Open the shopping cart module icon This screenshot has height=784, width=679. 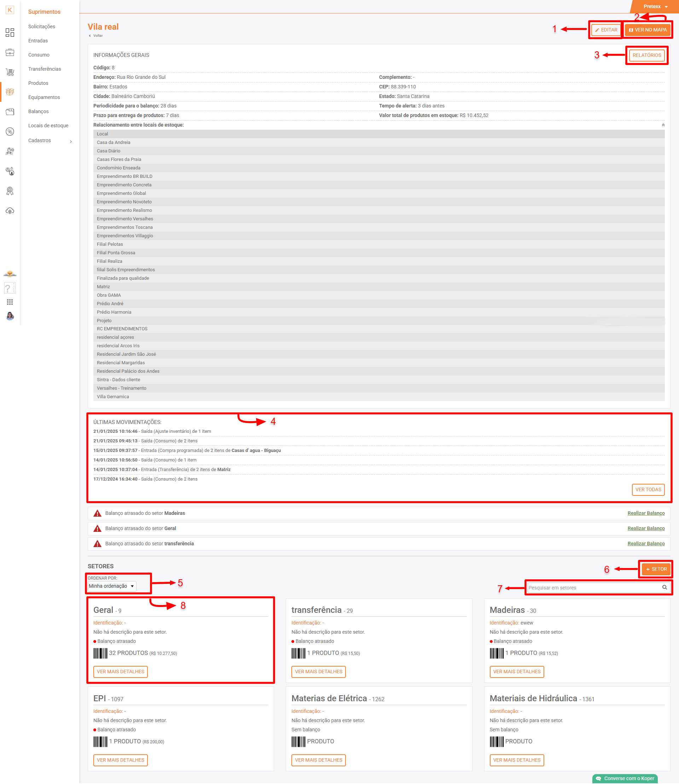pos(10,72)
